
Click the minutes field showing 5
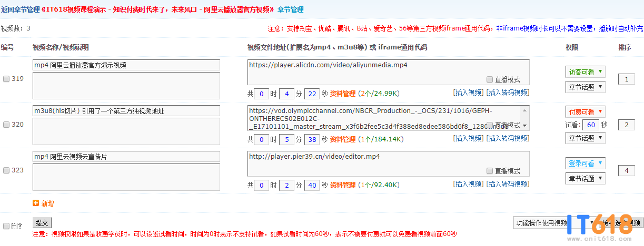[286, 140]
